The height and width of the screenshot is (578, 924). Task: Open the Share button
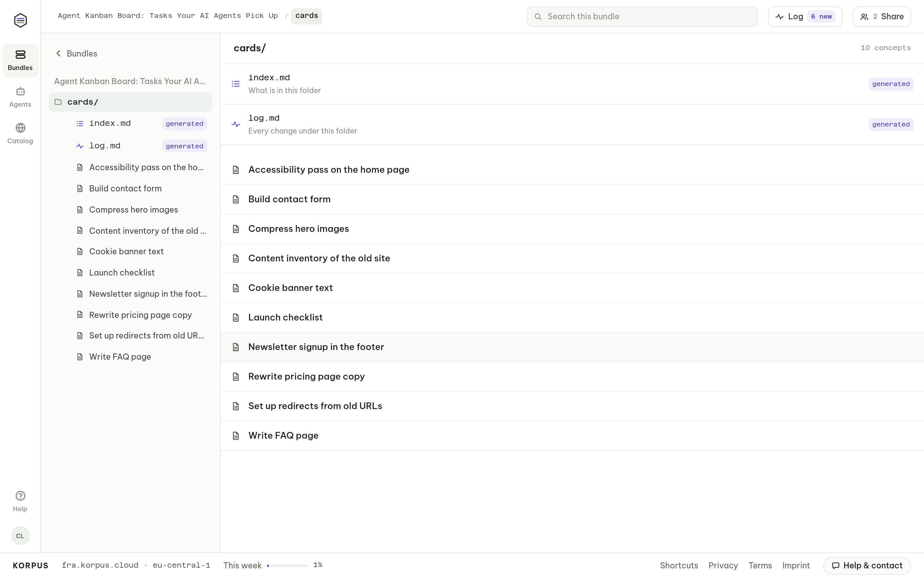pyautogui.click(x=882, y=16)
